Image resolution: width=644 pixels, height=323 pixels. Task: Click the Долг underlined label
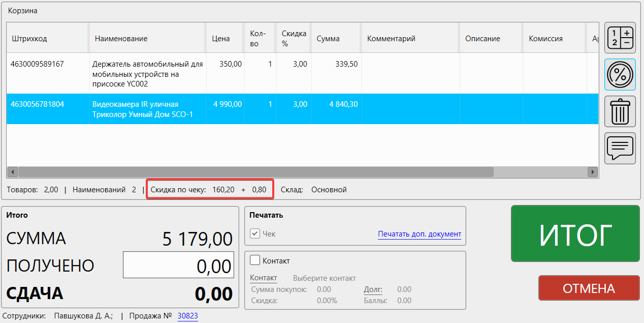click(x=373, y=289)
